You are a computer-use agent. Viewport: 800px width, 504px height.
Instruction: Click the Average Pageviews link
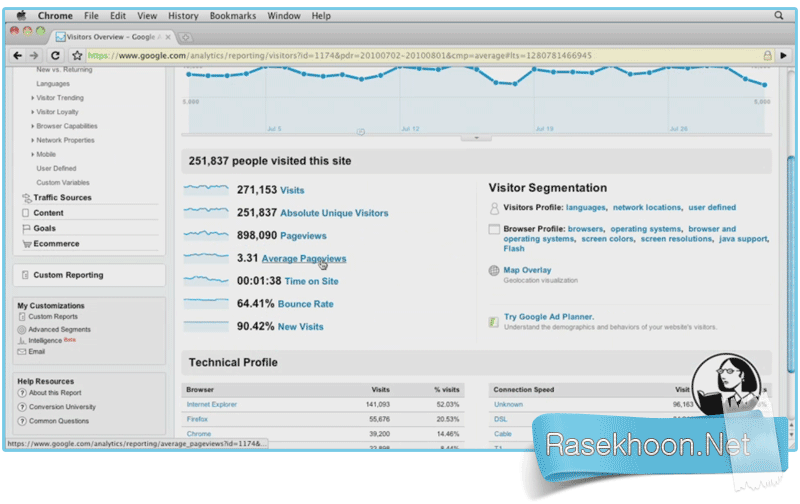click(x=304, y=259)
